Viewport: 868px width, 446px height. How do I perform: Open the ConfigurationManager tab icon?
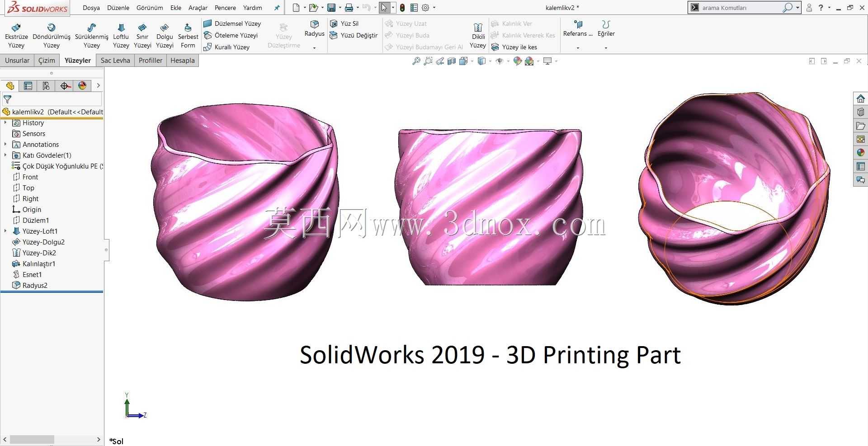[x=46, y=86]
